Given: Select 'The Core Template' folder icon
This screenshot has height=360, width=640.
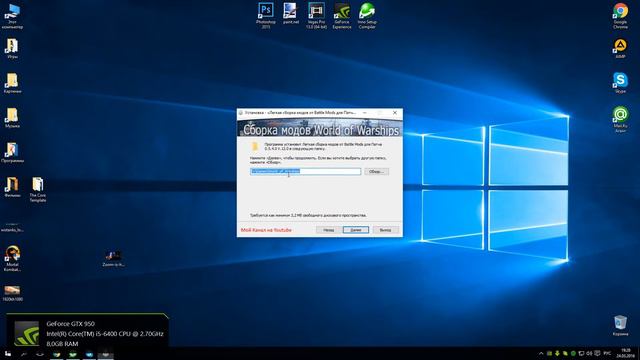Looking at the screenshot, I should click(x=38, y=189).
